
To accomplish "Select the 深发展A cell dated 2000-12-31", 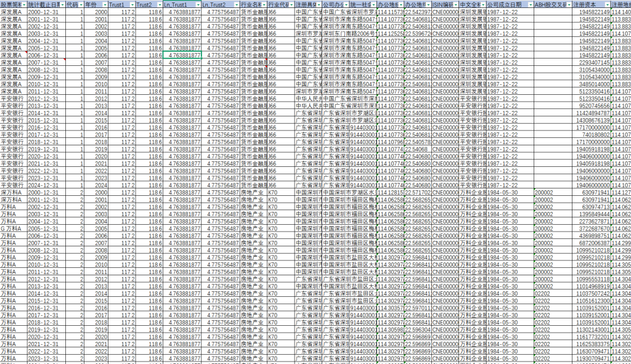I will coord(12,12).
